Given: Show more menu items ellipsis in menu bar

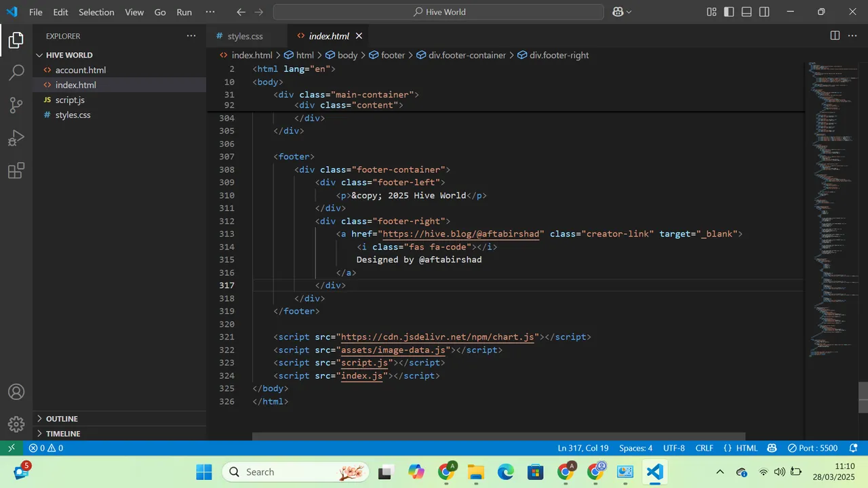Looking at the screenshot, I should pos(210,12).
